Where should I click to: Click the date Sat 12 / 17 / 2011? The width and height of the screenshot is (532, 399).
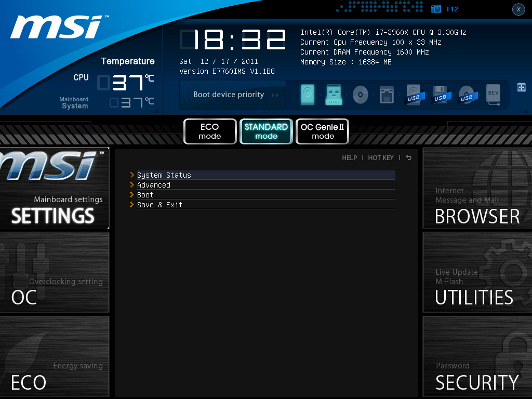coord(219,61)
